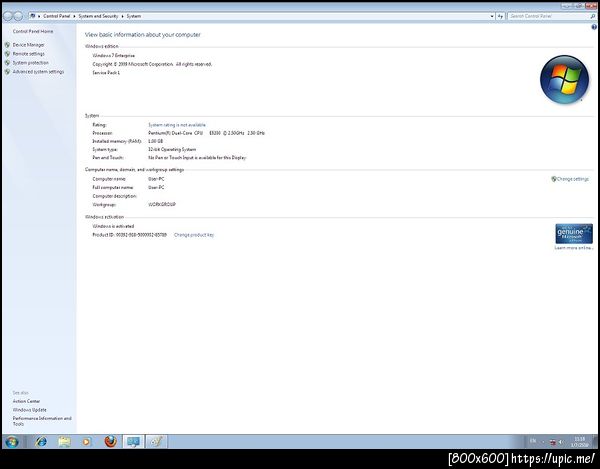
Task: Open Windows Media Player from taskbar
Action: coord(86,442)
